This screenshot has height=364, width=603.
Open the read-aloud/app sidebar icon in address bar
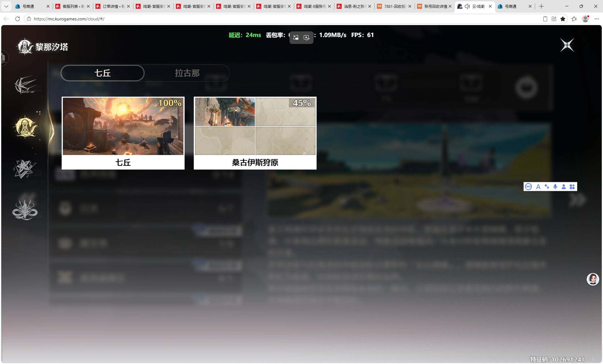point(545,19)
